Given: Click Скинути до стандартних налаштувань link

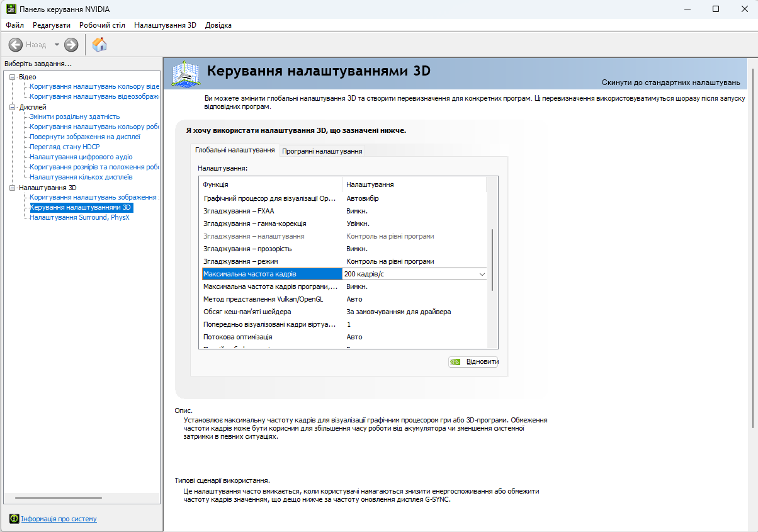Looking at the screenshot, I should [671, 82].
